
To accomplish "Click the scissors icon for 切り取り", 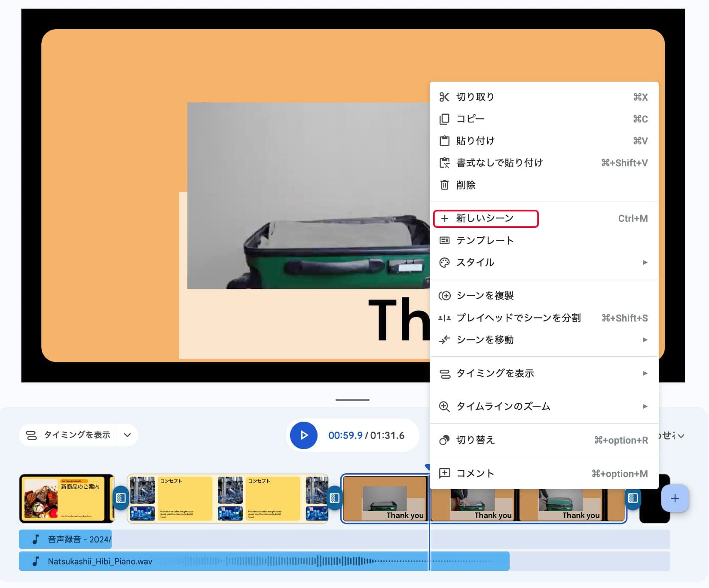I will coord(444,97).
